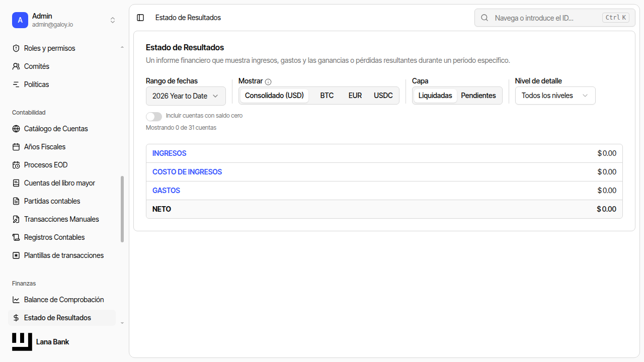Open the 2026 Year to Date dropdown

186,96
